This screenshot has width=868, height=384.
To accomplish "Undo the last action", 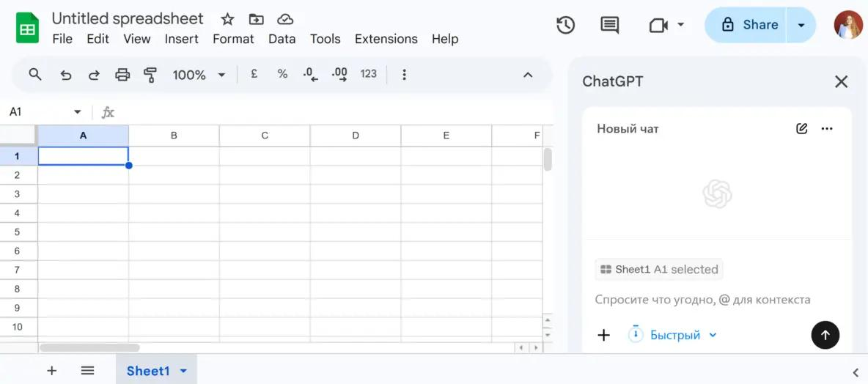I will click(66, 75).
